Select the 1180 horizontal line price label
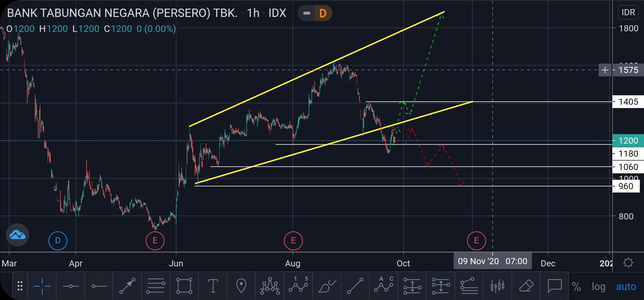The width and height of the screenshot is (644, 300). coord(628,154)
